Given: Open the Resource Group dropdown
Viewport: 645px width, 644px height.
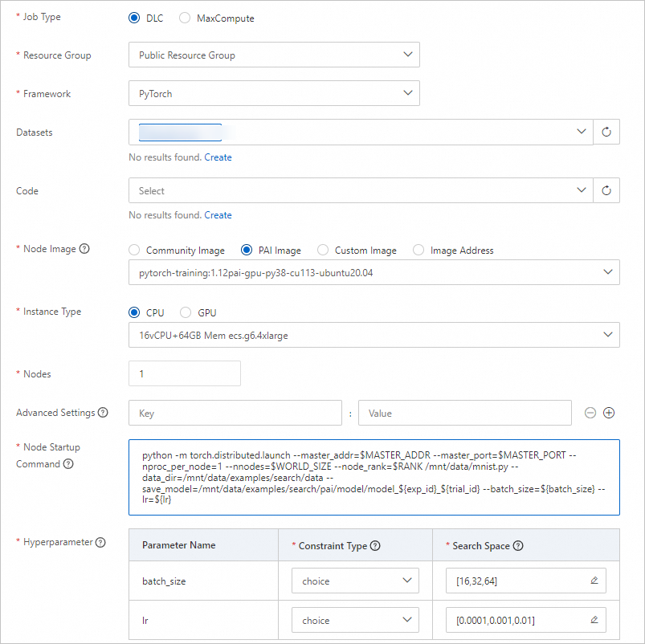Looking at the screenshot, I should coord(273,55).
